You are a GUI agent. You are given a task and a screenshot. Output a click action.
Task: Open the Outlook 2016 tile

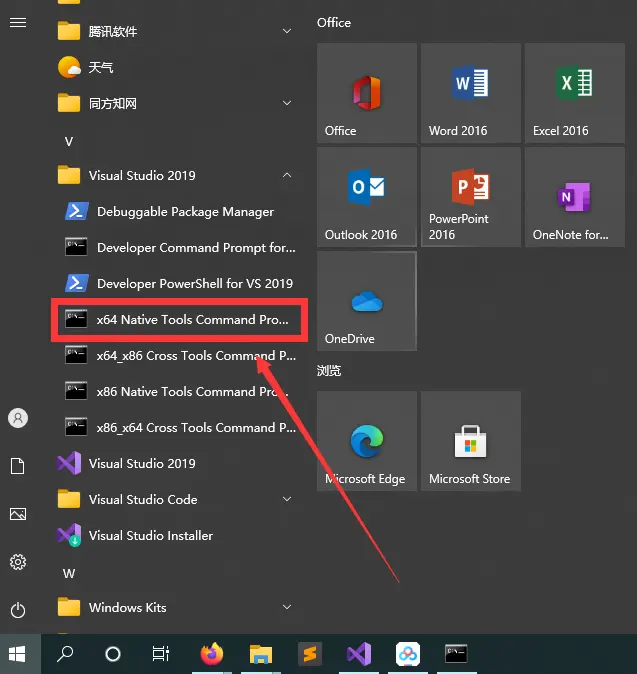366,197
